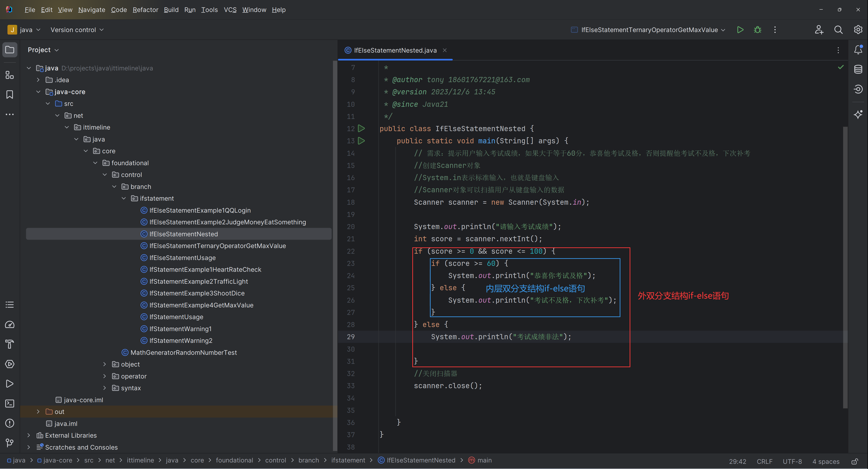Open the java project dropdown
The height and width of the screenshot is (469, 868).
point(24,30)
